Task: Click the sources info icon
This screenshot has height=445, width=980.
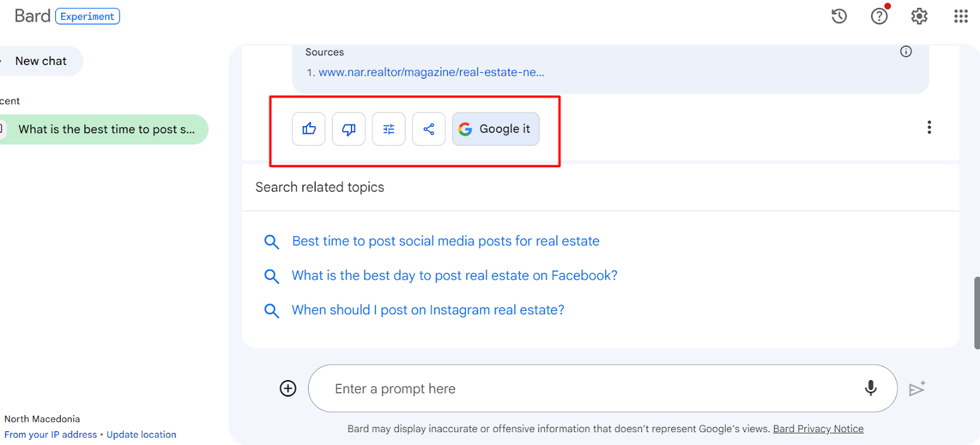Action: pyautogui.click(x=906, y=51)
